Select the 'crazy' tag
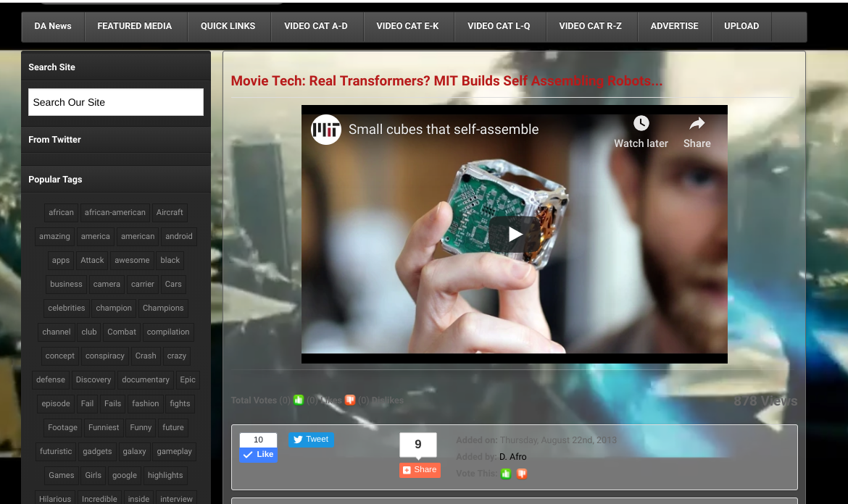 point(176,356)
